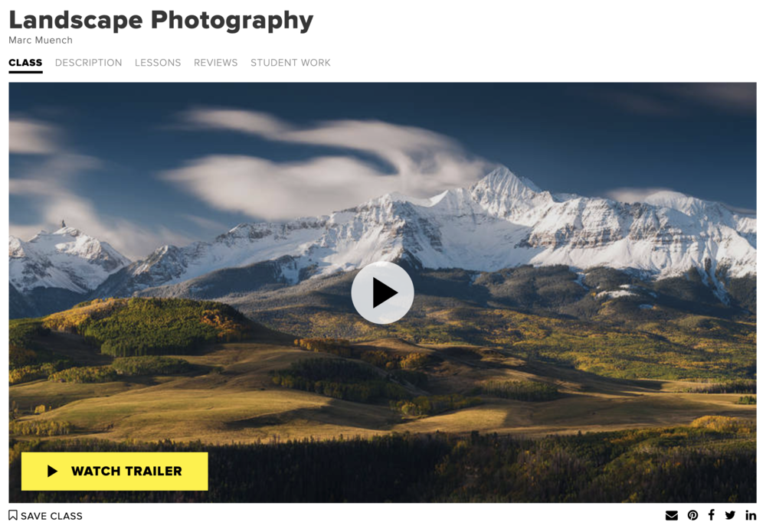
Task: Switch to the Description tab
Action: [88, 63]
